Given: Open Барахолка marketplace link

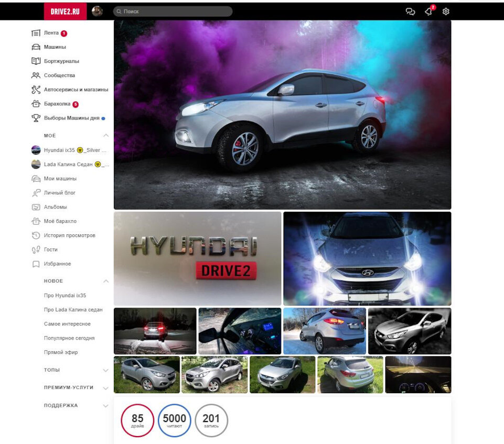Looking at the screenshot, I should click(57, 104).
